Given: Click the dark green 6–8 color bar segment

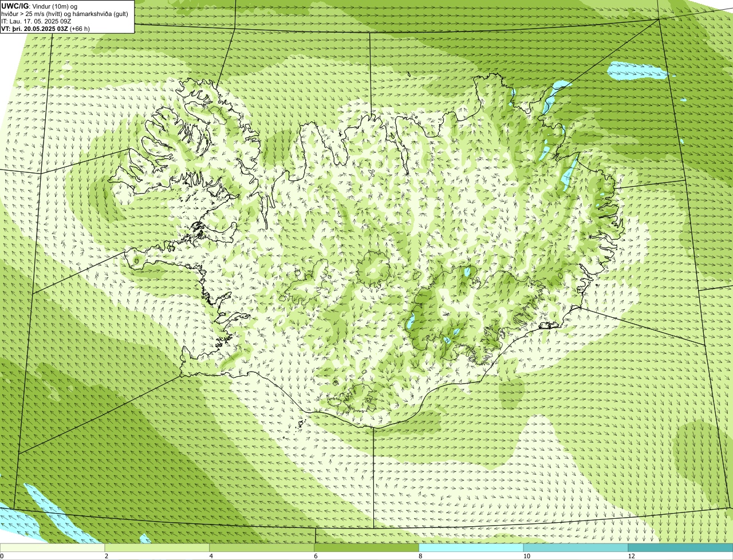Looking at the screenshot, I should coord(366,547).
